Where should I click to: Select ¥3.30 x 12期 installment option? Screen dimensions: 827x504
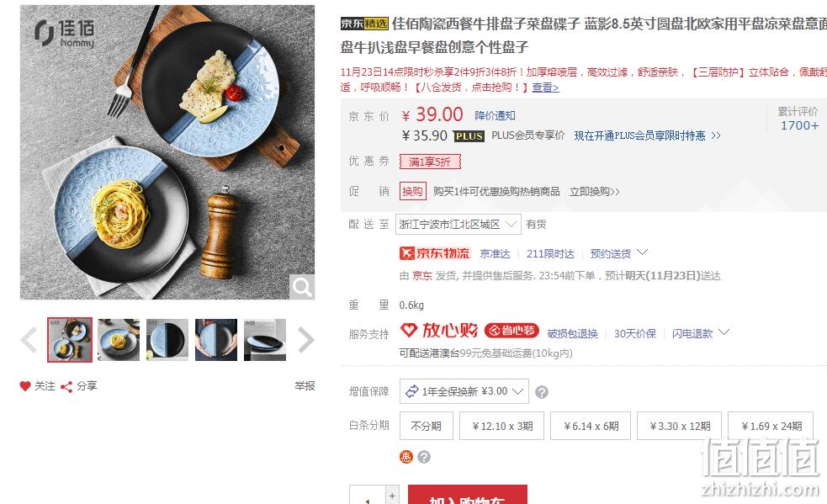click(679, 426)
